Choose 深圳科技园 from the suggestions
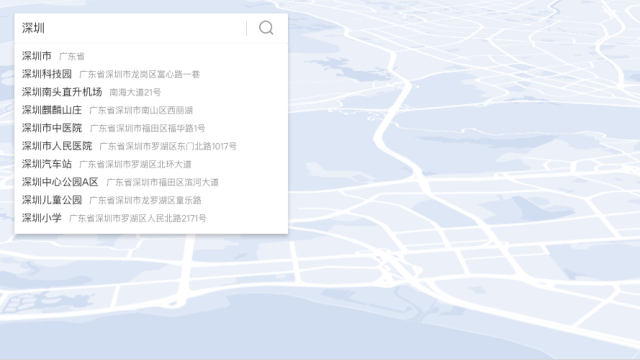The width and height of the screenshot is (640, 360). coord(151,74)
